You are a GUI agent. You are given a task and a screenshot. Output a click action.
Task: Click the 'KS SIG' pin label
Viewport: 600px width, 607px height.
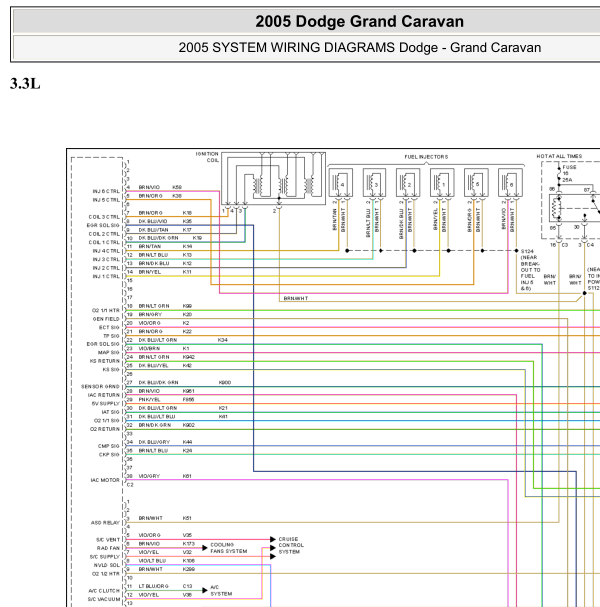[111, 369]
